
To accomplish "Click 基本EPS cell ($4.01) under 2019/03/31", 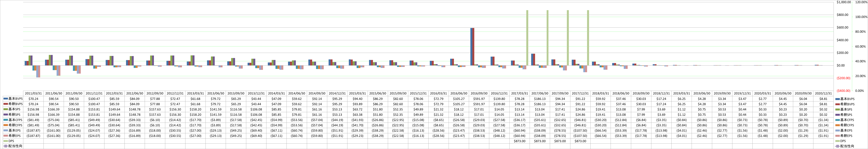I will tap(682, 130).
